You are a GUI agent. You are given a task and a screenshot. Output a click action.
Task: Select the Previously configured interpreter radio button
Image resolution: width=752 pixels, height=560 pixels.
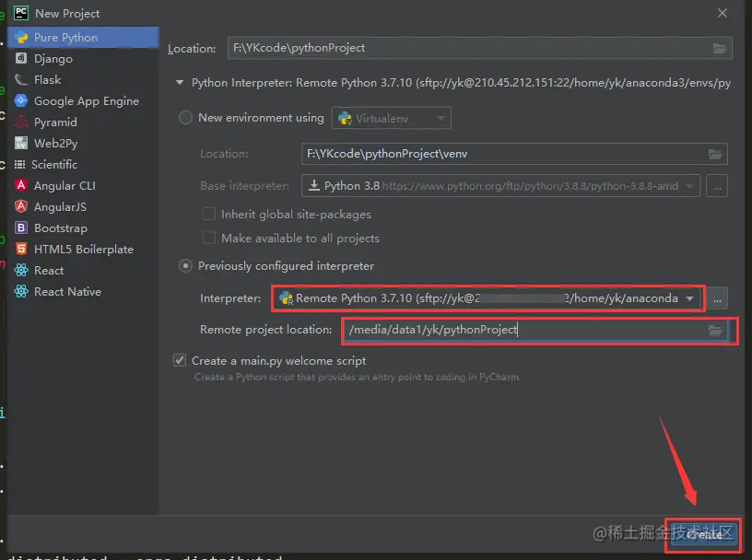tap(185, 265)
